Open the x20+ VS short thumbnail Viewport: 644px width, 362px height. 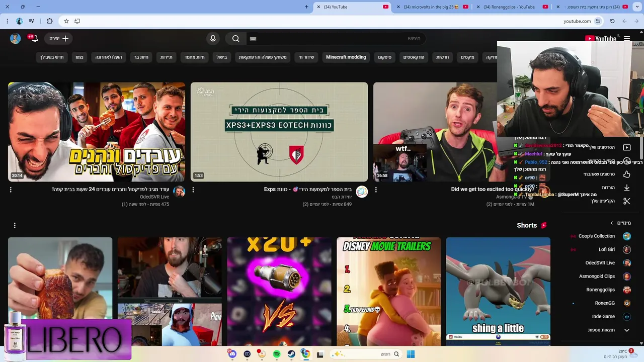(279, 292)
